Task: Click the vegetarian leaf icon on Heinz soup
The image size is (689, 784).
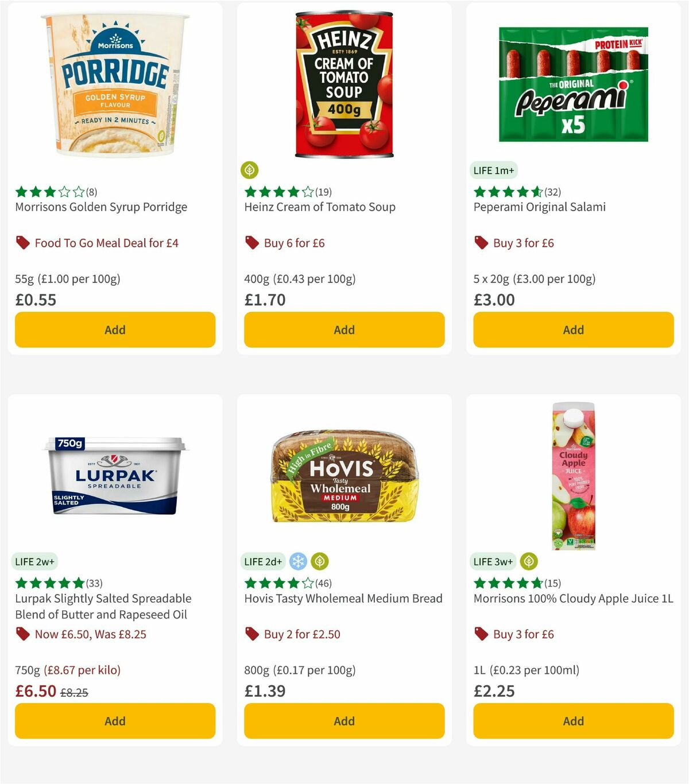Action: [249, 169]
